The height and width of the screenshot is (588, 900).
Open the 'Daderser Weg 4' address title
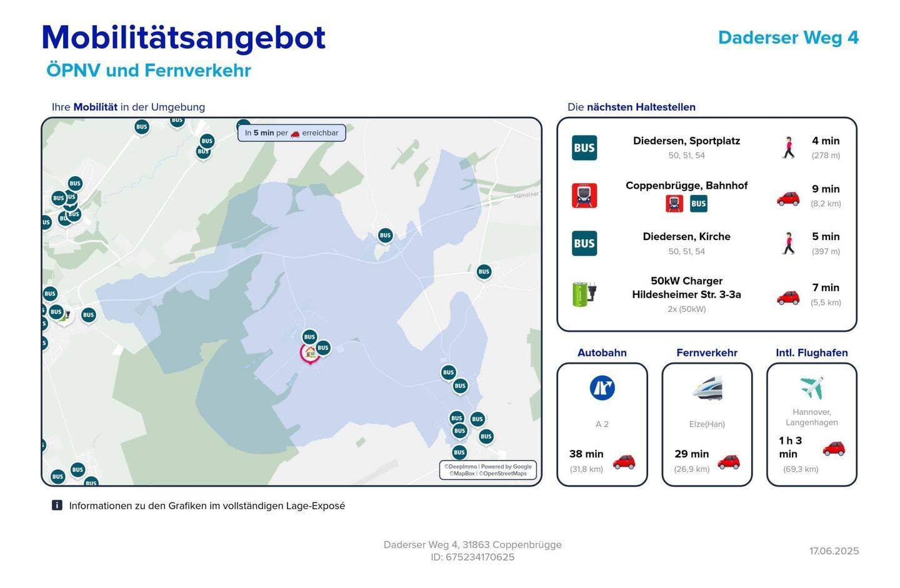click(788, 37)
